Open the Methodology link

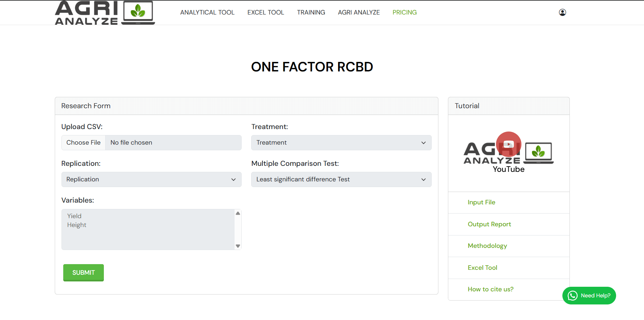[487, 246]
